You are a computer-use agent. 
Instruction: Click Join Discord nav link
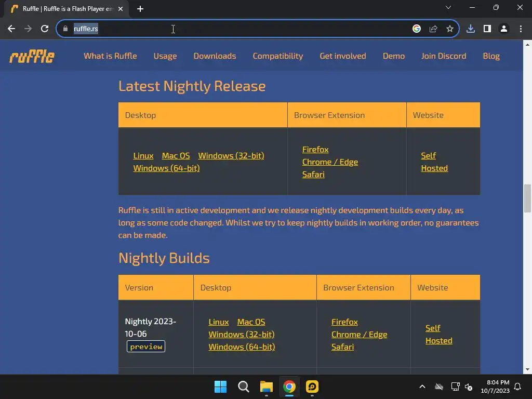[x=444, y=56]
